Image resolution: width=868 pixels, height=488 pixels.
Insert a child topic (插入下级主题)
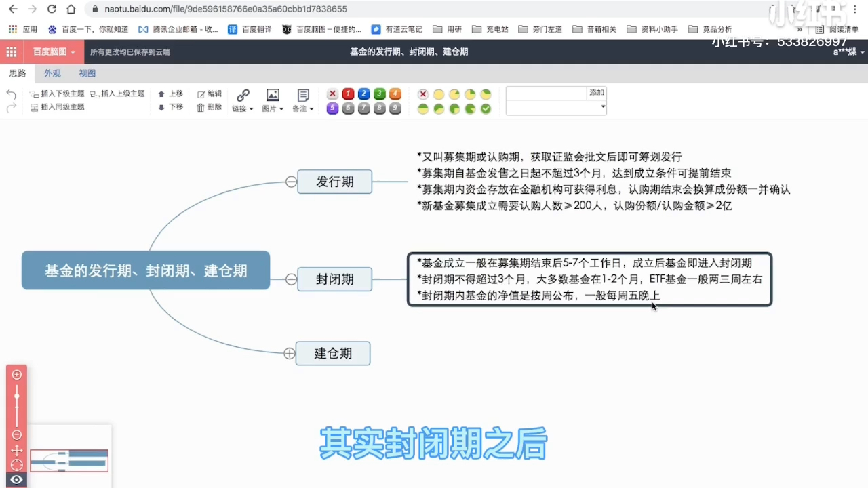pyautogui.click(x=57, y=94)
